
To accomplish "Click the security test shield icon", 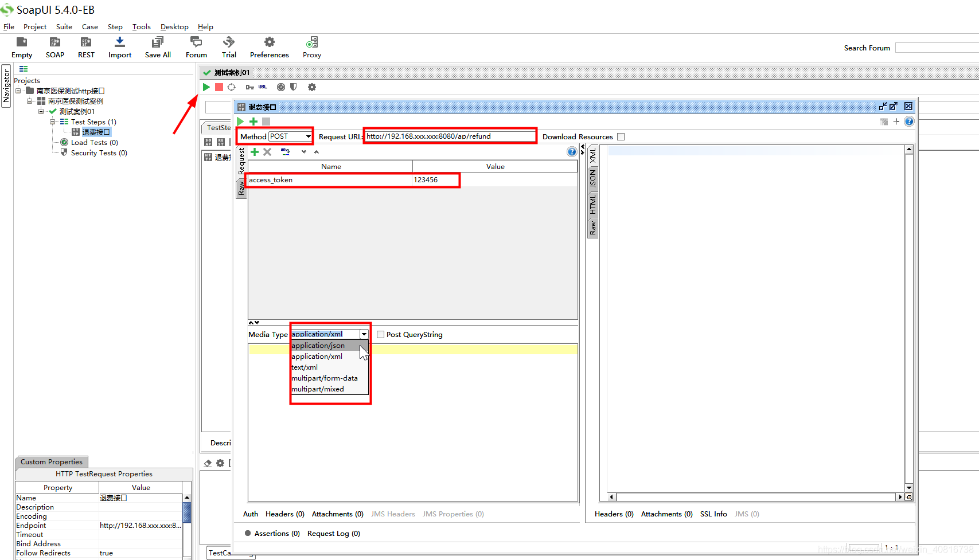I will 294,87.
